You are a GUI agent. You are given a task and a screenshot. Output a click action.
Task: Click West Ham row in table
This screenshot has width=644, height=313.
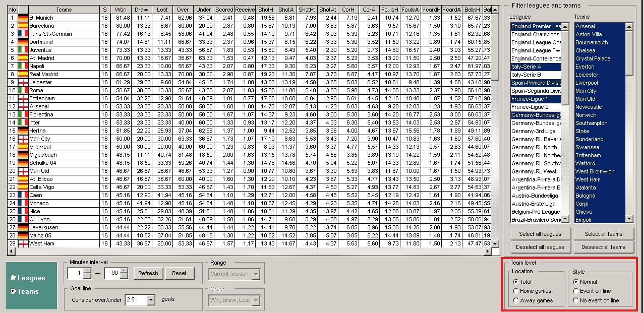pos(249,243)
